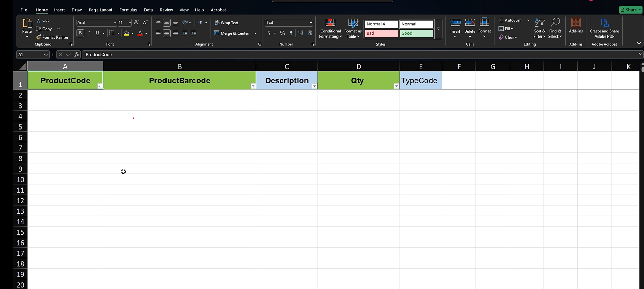Toggle Wrap Text for the cell
This screenshot has width=644, height=289.
pos(226,23)
